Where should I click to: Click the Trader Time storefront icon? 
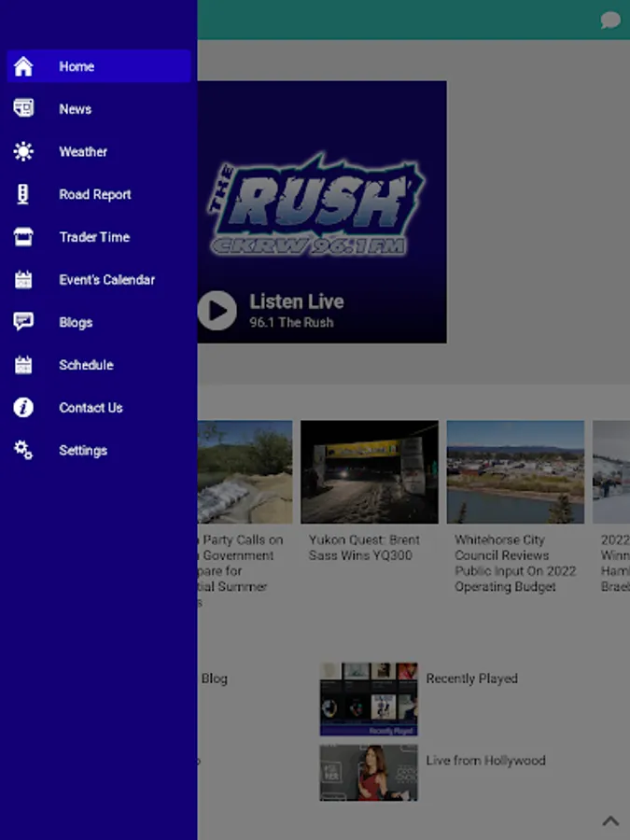tap(23, 237)
